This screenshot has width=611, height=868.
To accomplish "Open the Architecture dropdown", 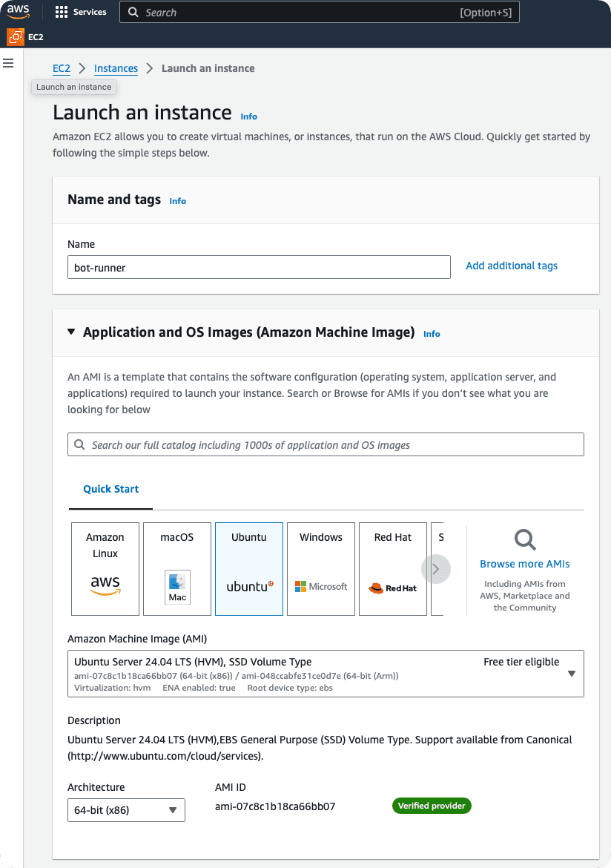I will (125, 810).
